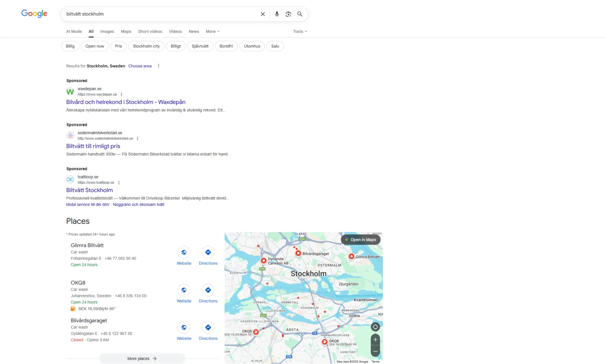This screenshot has width=606, height=364.
Task: Open Biltvätt Stockholm ad link
Action: tap(89, 190)
